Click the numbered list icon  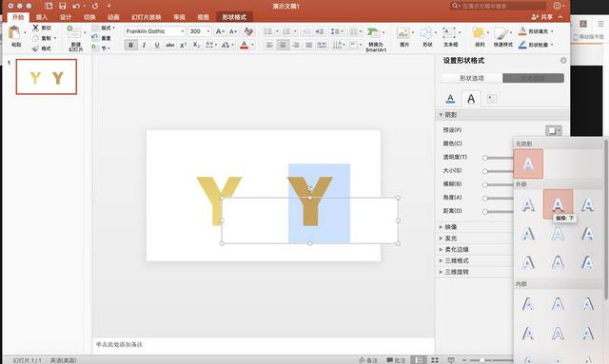pyautogui.click(x=286, y=31)
